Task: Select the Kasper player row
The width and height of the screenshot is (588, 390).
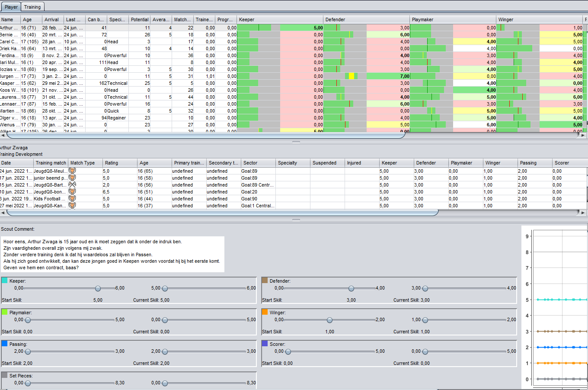Action: pos(294,83)
